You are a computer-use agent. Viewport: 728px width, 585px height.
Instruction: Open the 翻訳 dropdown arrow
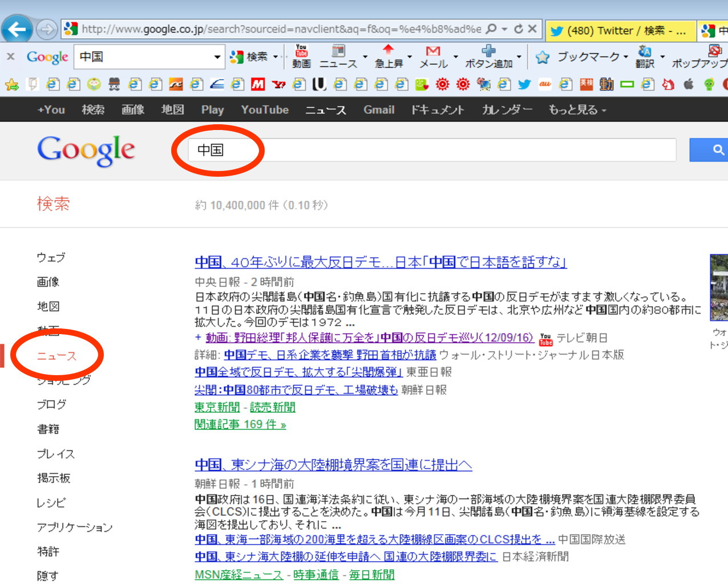click(x=662, y=56)
